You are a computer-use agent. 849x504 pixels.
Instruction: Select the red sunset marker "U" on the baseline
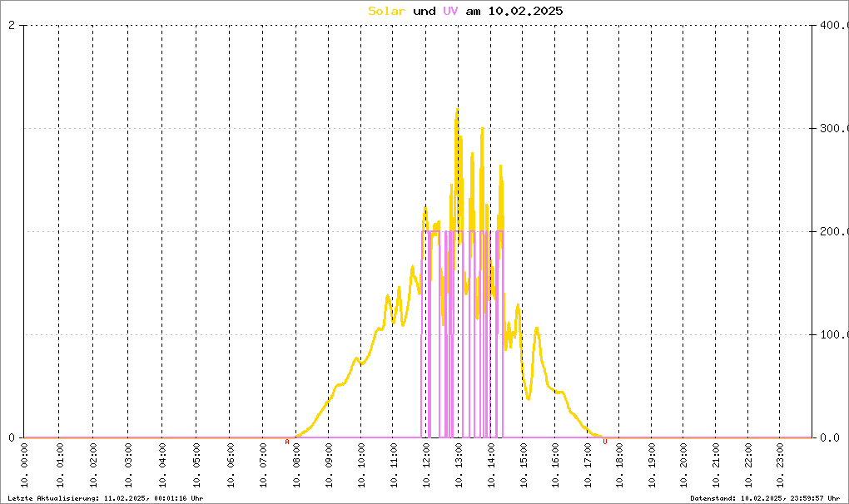click(x=605, y=442)
